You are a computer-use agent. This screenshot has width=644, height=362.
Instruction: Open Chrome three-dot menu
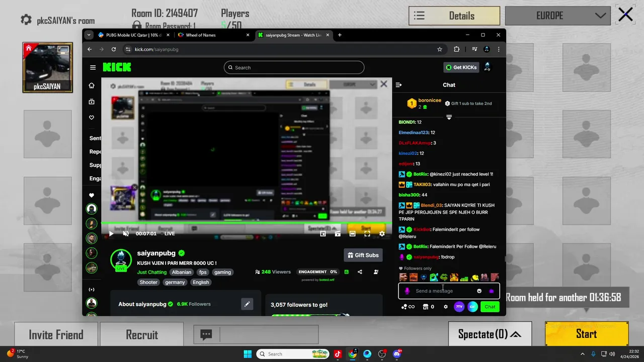[x=499, y=49]
